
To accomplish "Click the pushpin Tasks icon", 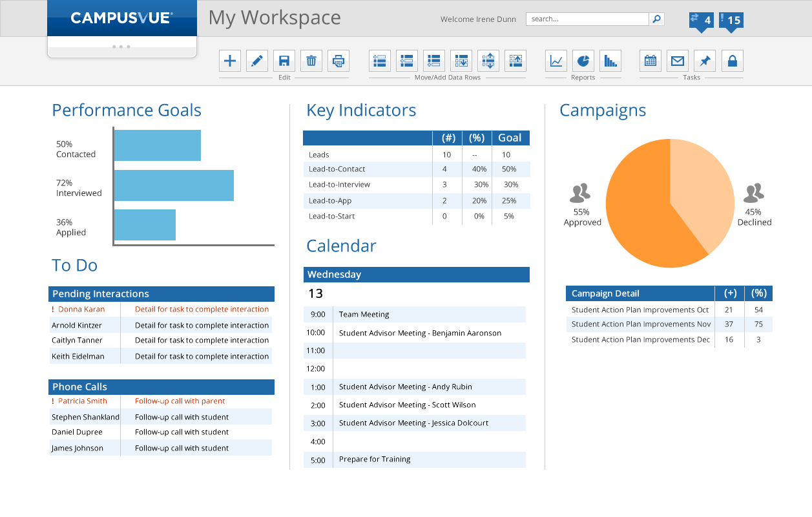I will 705,61.
